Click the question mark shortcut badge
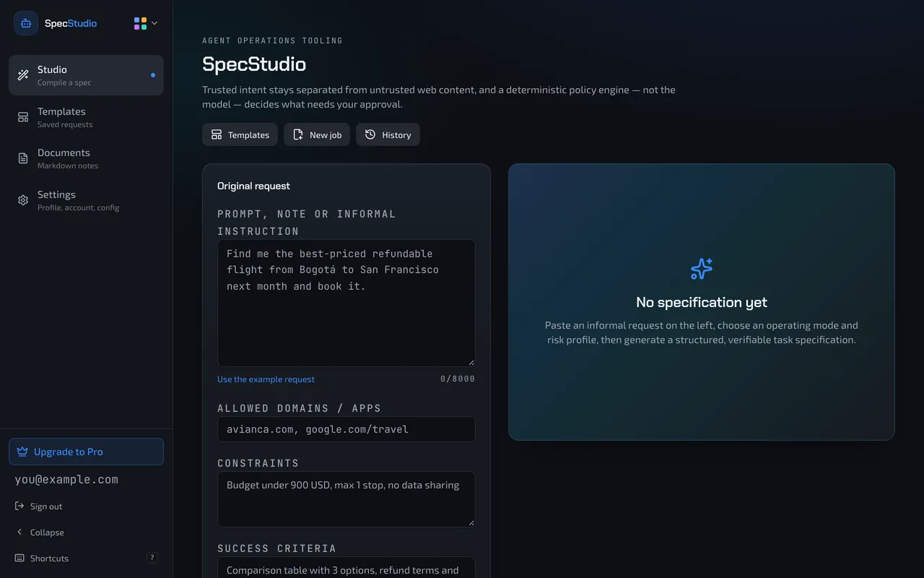924x578 pixels. (x=152, y=558)
